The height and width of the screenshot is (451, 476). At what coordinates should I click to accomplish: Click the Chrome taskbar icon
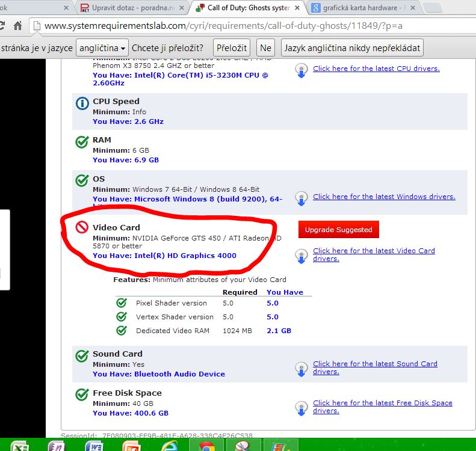coord(206,445)
